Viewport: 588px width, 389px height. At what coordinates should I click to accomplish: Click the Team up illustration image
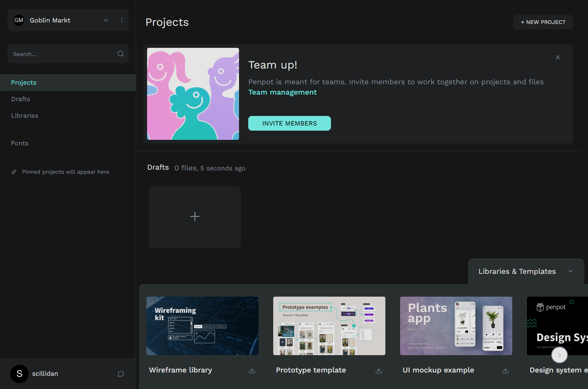193,94
